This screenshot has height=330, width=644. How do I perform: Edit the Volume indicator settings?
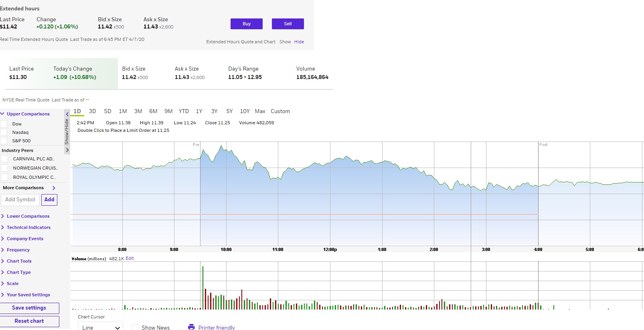click(x=130, y=259)
